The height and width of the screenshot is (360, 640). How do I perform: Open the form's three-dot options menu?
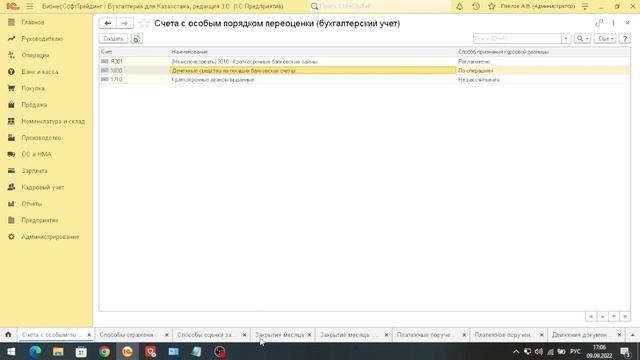(x=613, y=23)
